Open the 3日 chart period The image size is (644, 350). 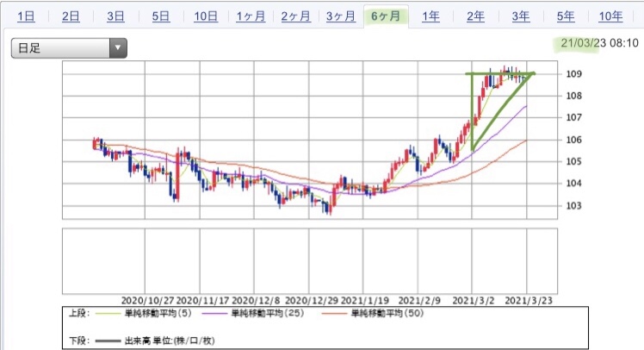[x=115, y=16]
